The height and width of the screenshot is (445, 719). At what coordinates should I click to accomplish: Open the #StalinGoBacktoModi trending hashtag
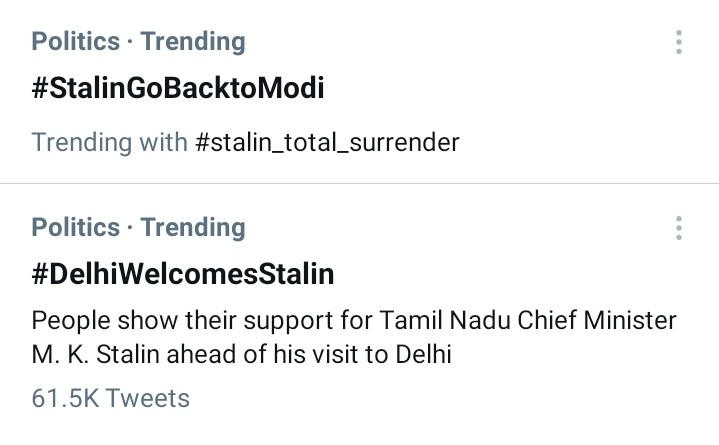[x=179, y=89]
